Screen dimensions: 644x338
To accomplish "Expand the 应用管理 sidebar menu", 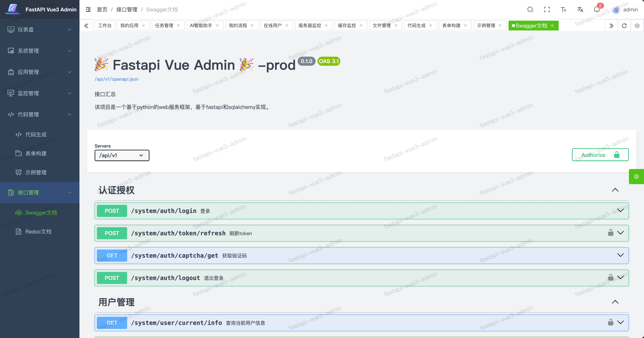I will click(x=40, y=72).
